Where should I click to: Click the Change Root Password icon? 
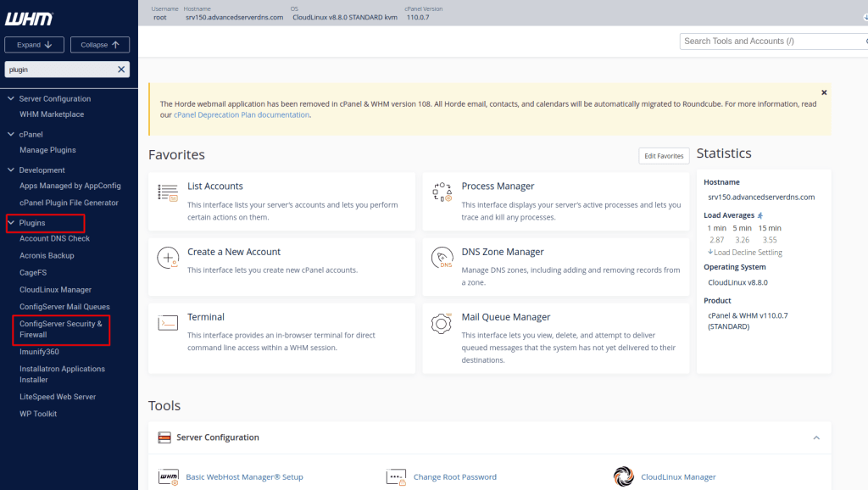396,476
